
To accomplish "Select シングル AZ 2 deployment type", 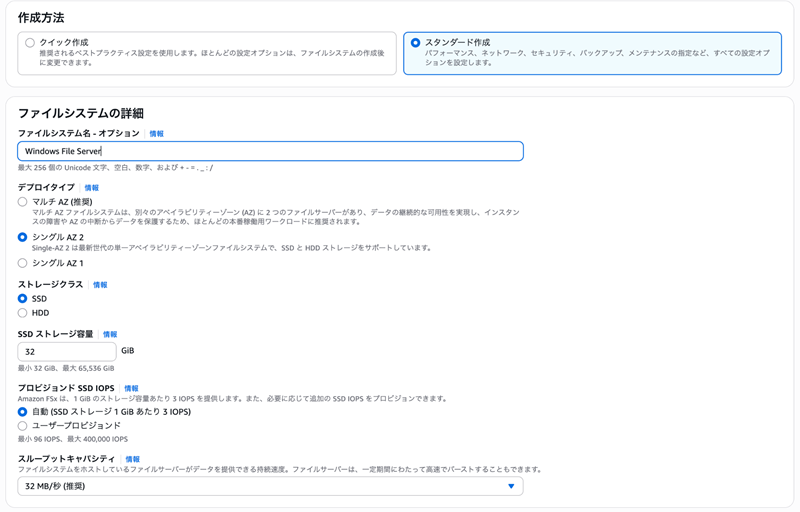I will [x=23, y=237].
